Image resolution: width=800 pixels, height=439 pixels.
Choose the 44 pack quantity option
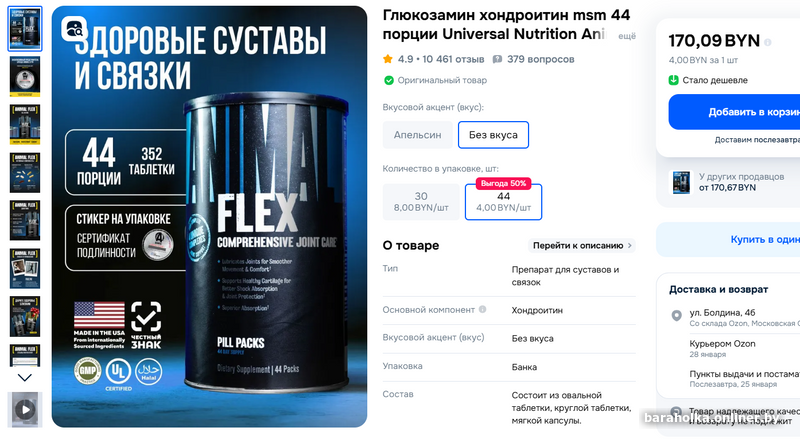[x=504, y=202]
